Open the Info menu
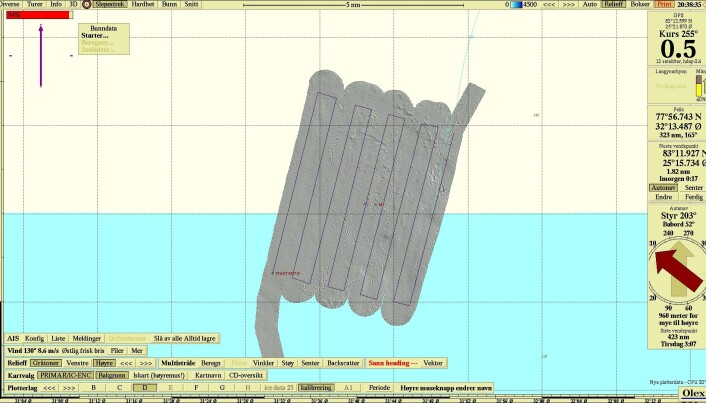706x403 pixels. [x=56, y=4]
